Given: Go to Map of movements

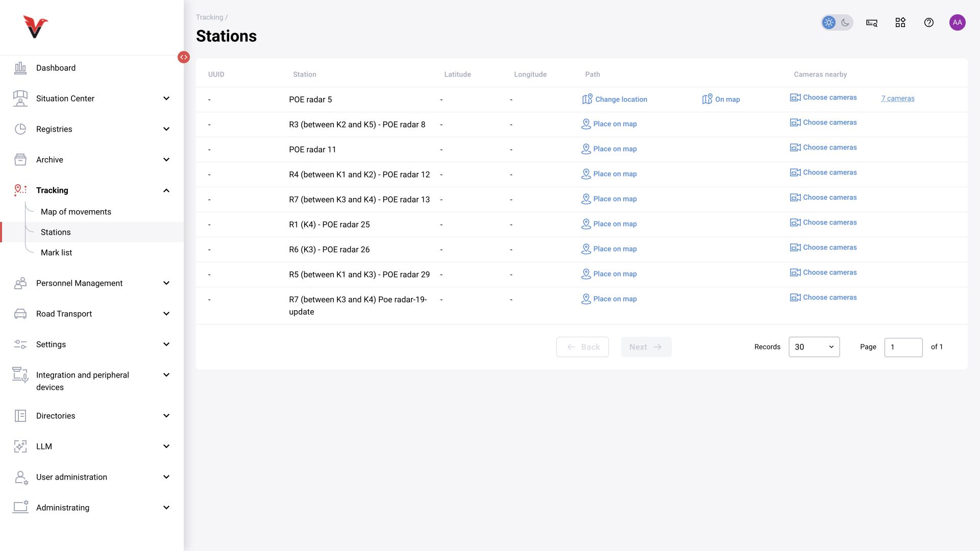Looking at the screenshot, I should coord(76,212).
